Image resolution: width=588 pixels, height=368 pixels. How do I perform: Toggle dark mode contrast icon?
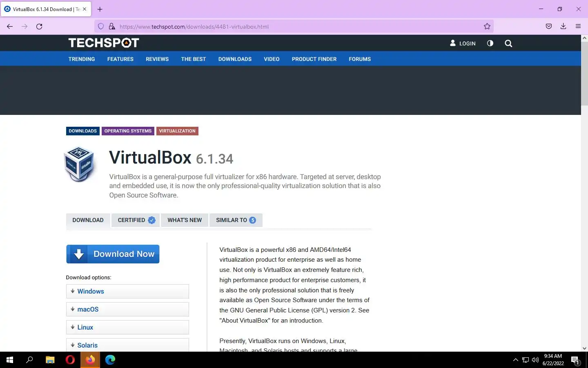(x=490, y=43)
